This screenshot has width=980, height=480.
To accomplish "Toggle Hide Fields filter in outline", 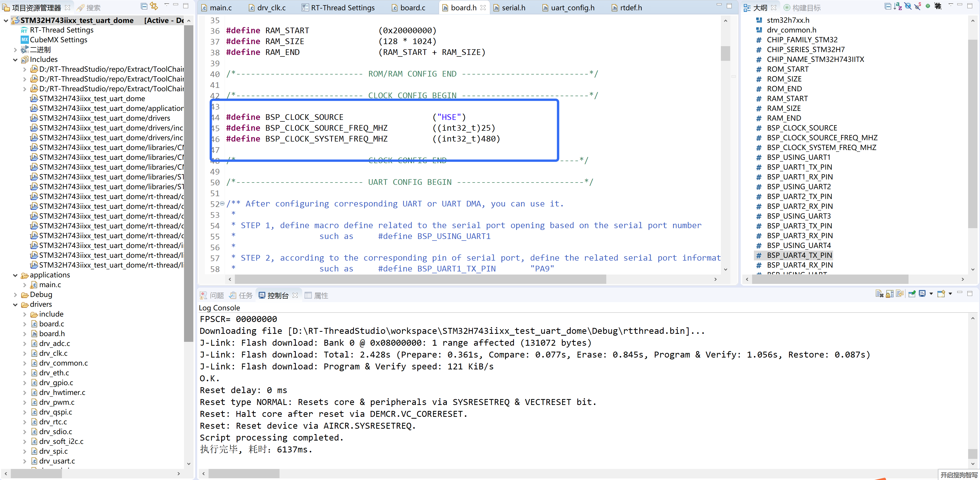I will [x=908, y=6].
